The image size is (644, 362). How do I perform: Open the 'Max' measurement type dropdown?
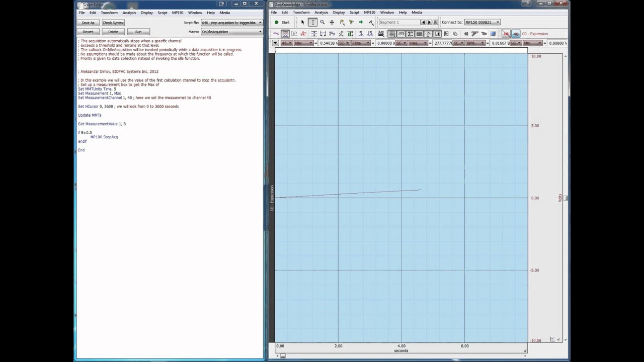click(x=304, y=43)
